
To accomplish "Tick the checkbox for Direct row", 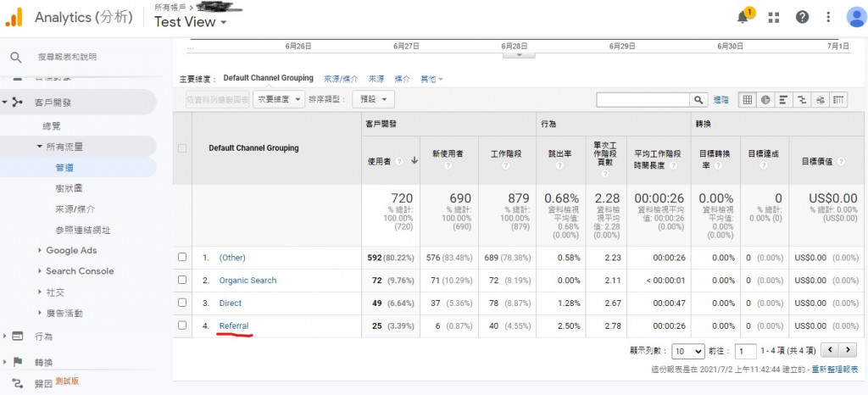I will 182,303.
